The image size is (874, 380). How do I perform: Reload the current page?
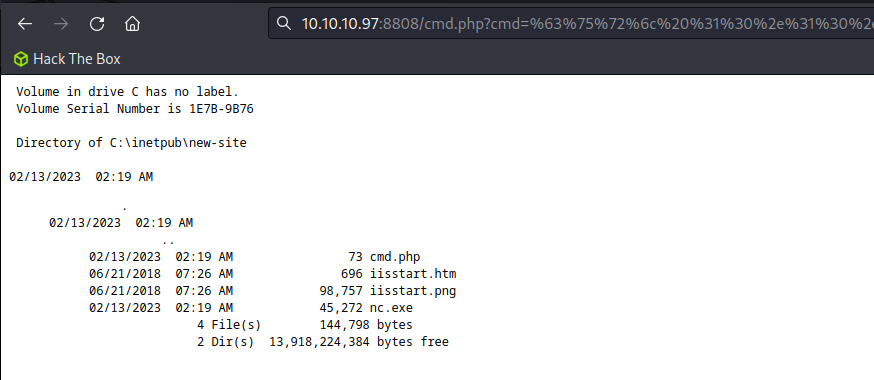pos(97,23)
